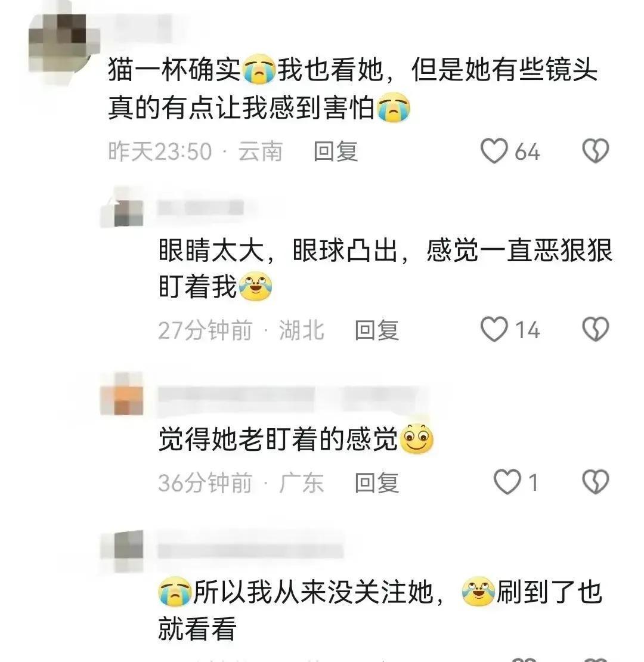Open orange avatar of Guangdong replier

(x=122, y=394)
